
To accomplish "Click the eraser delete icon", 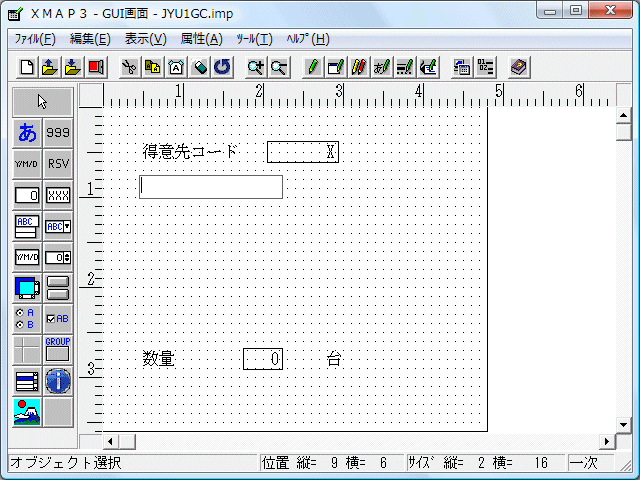I will (x=199, y=67).
